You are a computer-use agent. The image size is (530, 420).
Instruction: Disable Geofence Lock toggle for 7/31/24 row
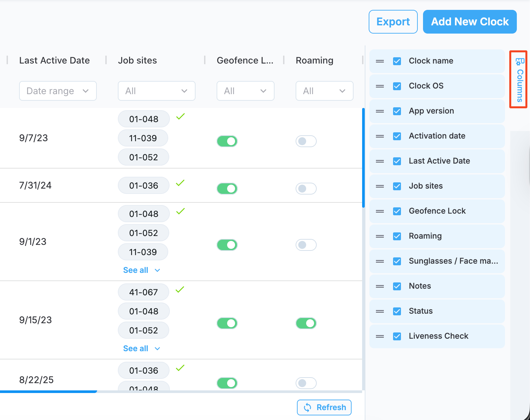[227, 189]
